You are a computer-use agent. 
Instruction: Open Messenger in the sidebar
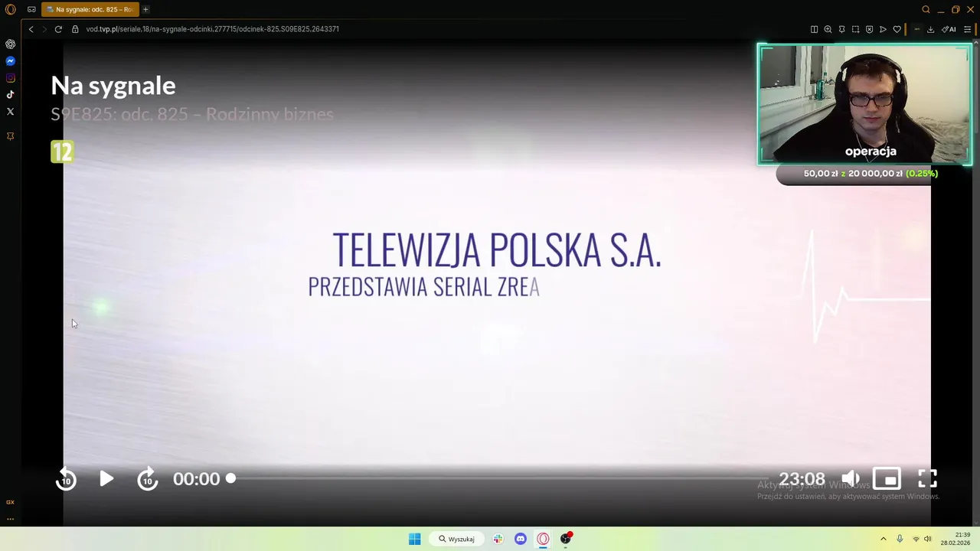10,61
